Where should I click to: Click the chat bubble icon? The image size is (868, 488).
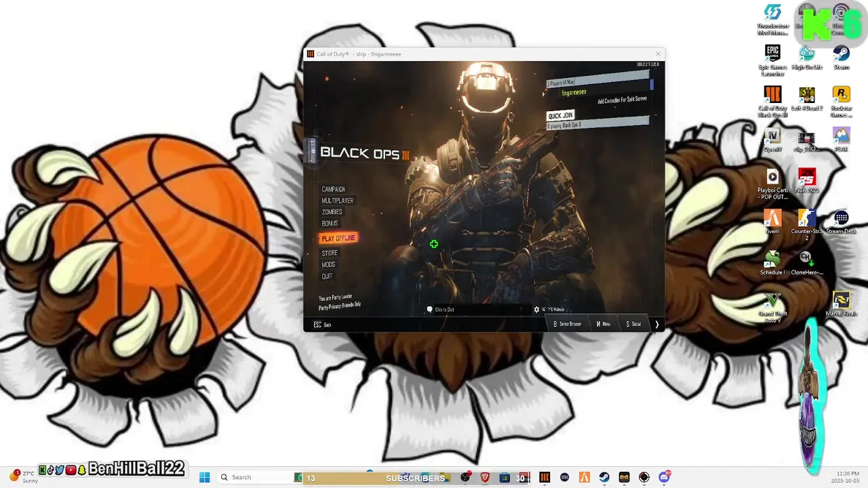pos(429,310)
